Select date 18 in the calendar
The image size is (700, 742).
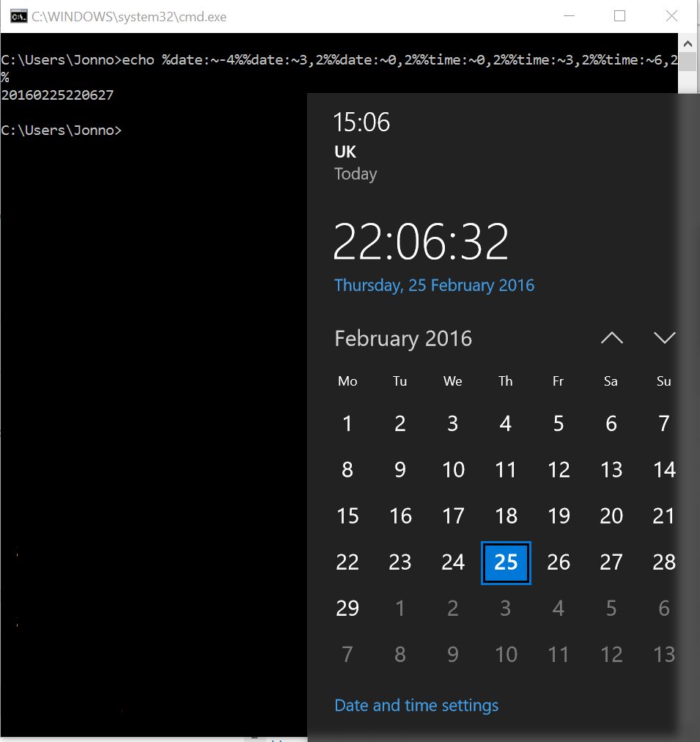[x=506, y=515]
